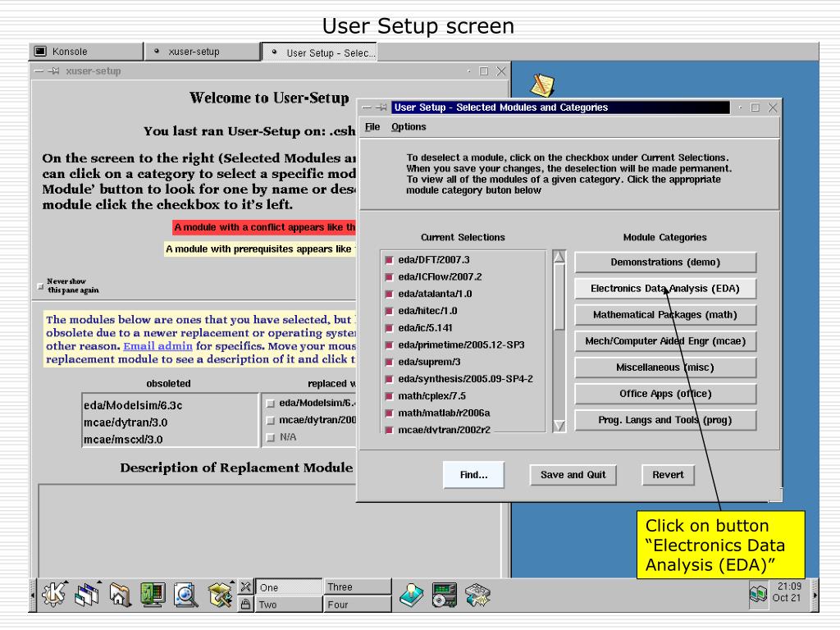Open the File menu
The image size is (840, 630).
pos(372,127)
